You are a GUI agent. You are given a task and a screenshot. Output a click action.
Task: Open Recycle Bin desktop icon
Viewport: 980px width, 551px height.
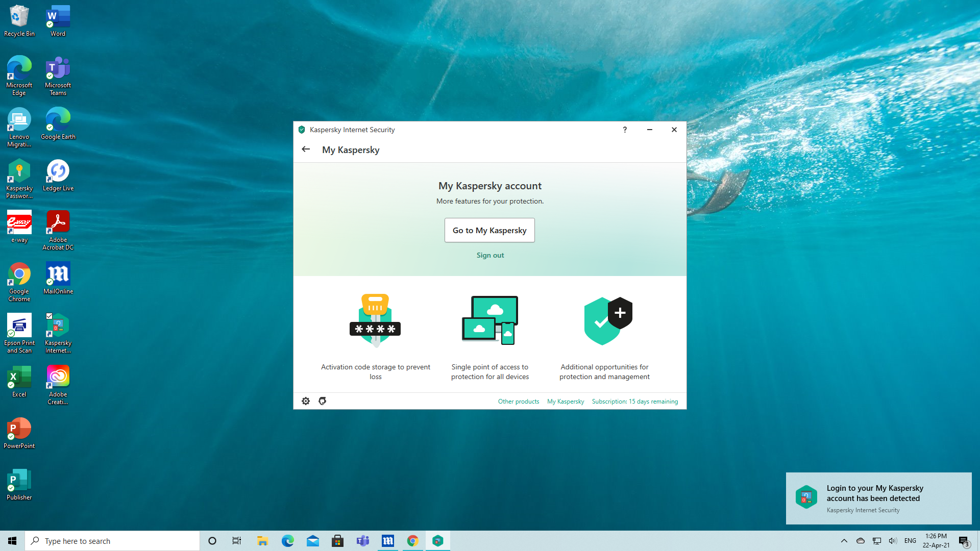(x=19, y=21)
